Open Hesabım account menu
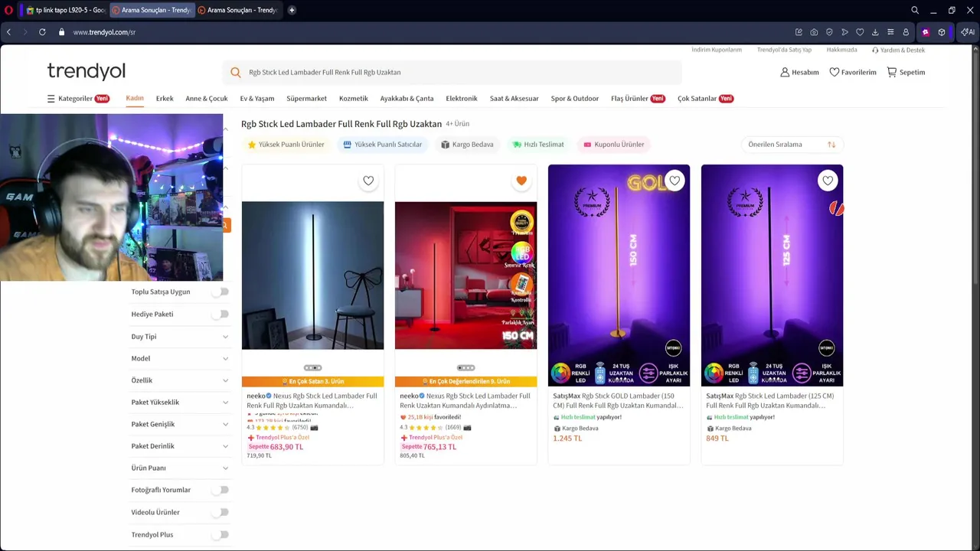The height and width of the screenshot is (551, 980). pos(799,72)
